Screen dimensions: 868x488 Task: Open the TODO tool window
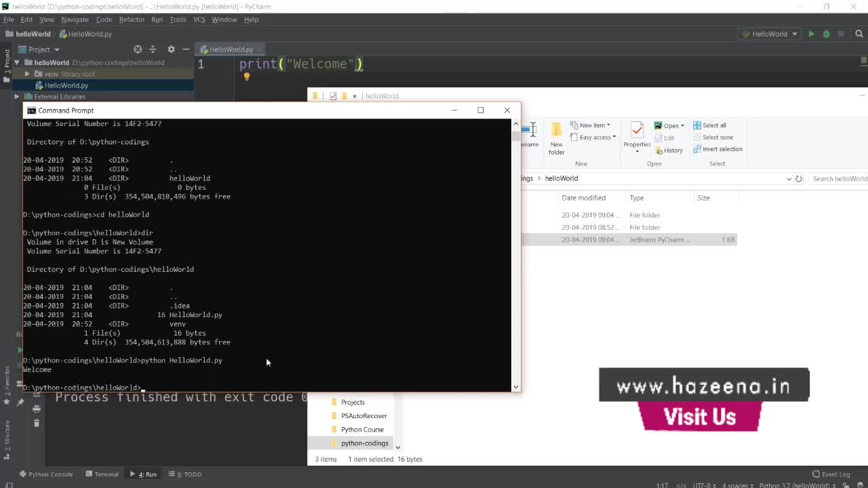[x=185, y=474]
